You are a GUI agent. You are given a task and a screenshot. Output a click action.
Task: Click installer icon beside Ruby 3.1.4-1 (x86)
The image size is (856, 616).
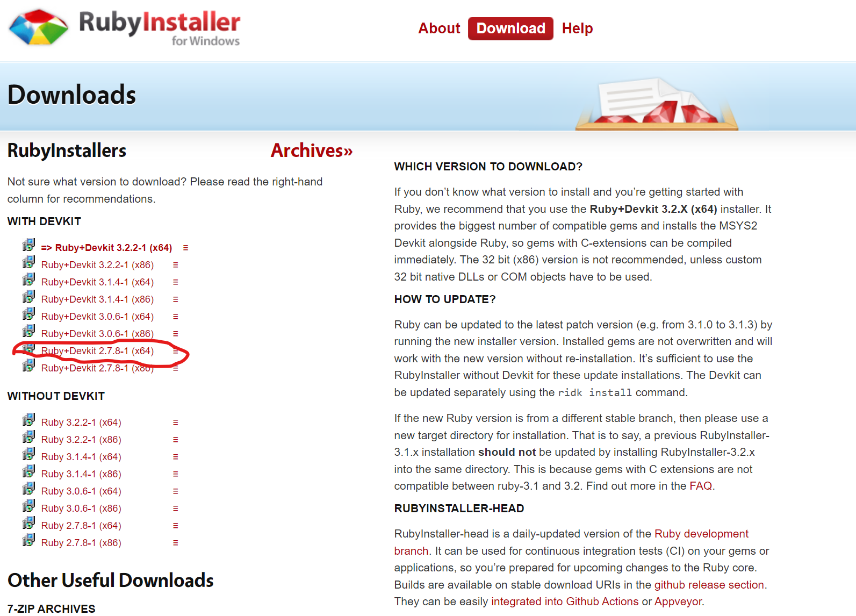[28, 472]
